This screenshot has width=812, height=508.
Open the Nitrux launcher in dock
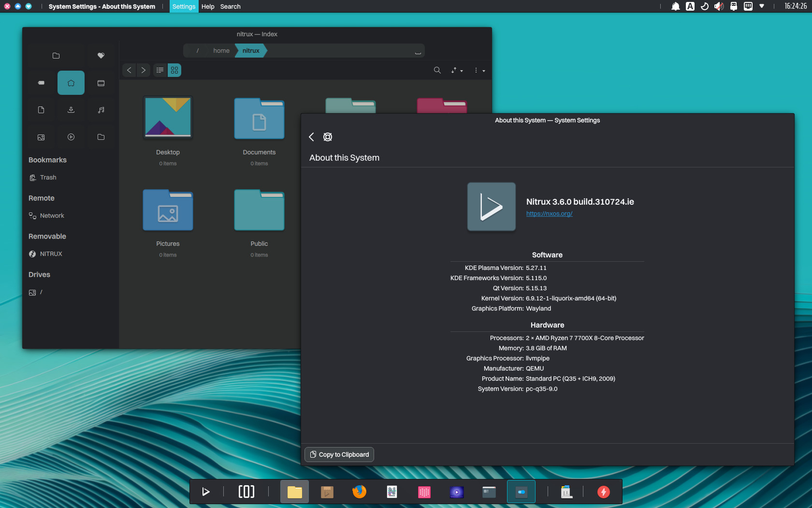[205, 492]
